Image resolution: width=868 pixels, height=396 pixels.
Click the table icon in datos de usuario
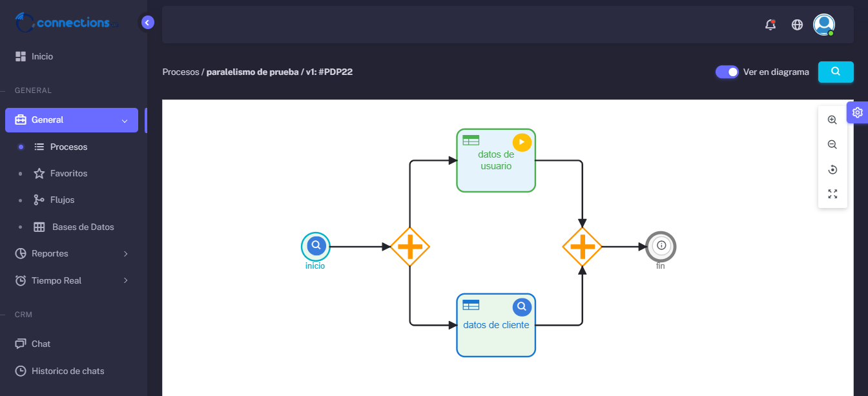click(x=471, y=140)
